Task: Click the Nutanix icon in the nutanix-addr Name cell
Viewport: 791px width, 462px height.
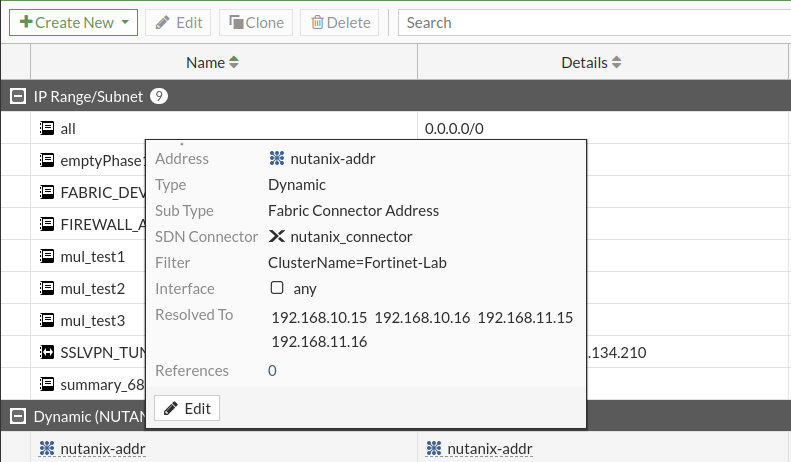Action: (47, 448)
